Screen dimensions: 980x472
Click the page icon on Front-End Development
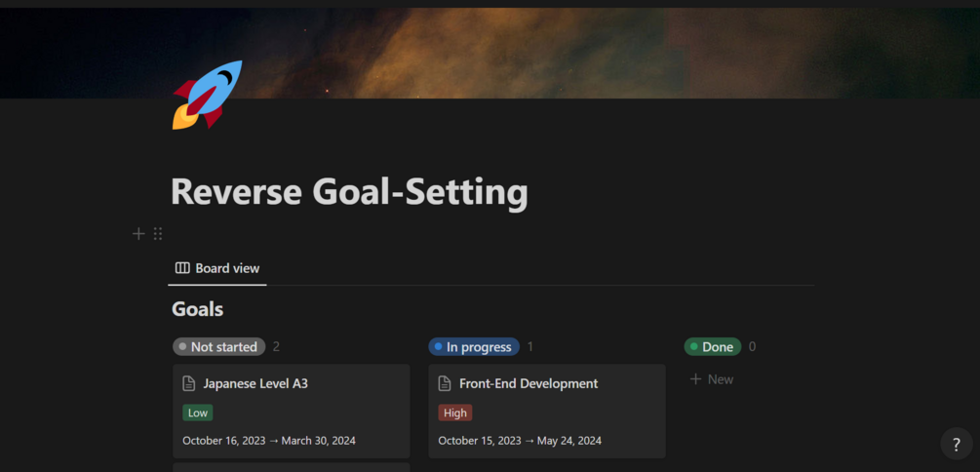[x=445, y=384]
